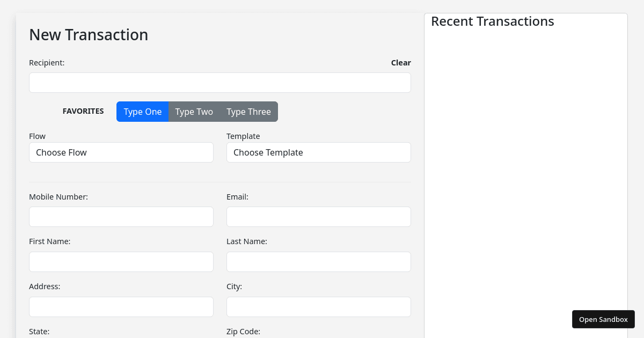Click the Address input field
The width and height of the screenshot is (644, 338).
tap(121, 307)
